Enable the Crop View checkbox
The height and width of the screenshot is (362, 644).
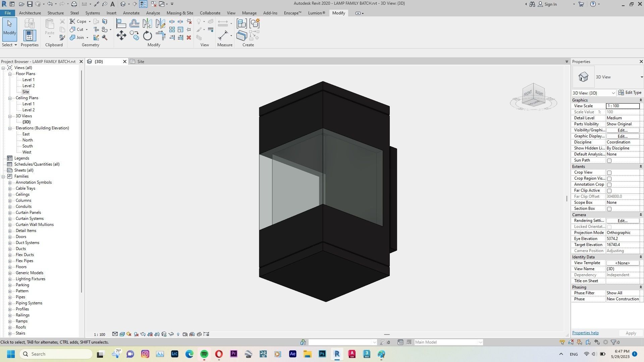tap(609, 173)
